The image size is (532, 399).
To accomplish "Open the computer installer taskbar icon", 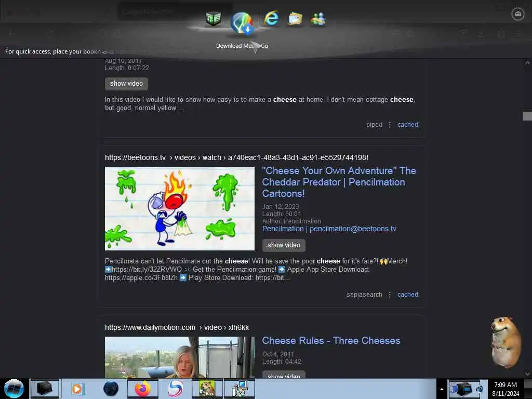I will coord(239,389).
